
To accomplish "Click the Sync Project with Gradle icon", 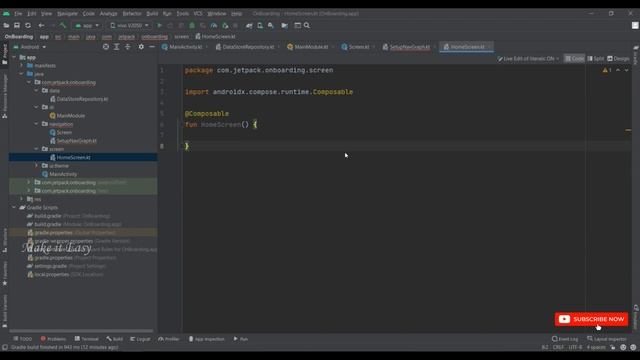I will tap(249, 25).
